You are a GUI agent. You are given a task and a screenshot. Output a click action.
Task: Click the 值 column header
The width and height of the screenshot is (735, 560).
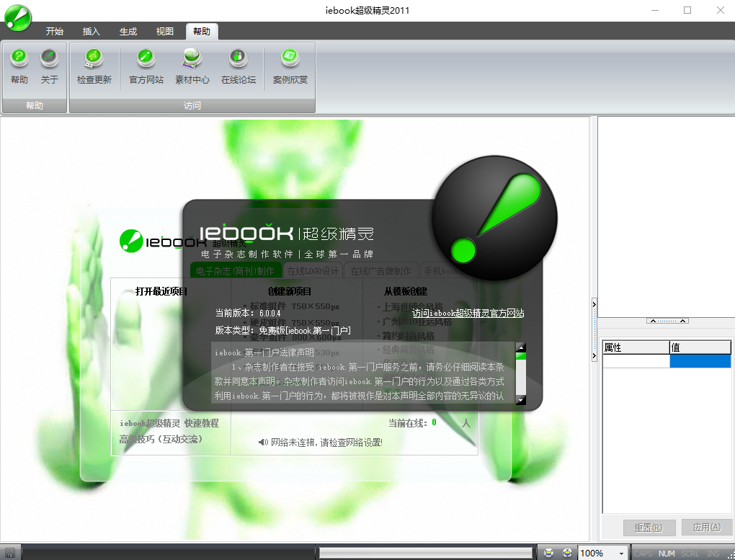[700, 347]
